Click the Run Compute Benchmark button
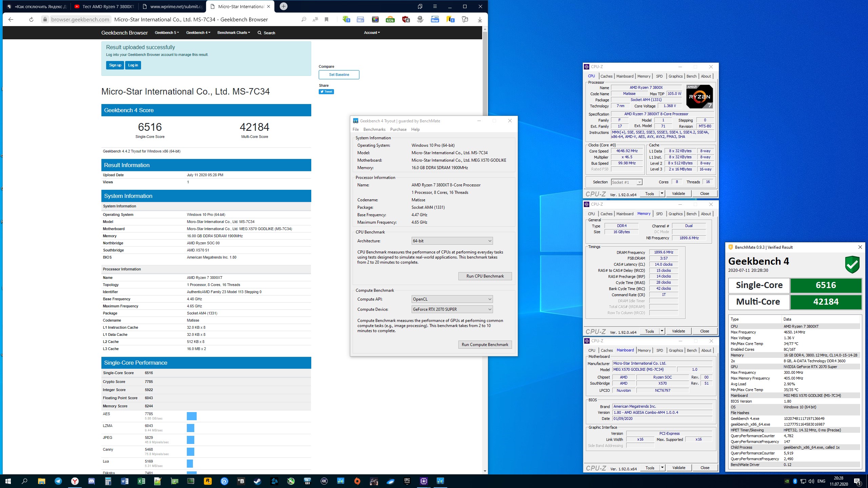 coord(485,345)
